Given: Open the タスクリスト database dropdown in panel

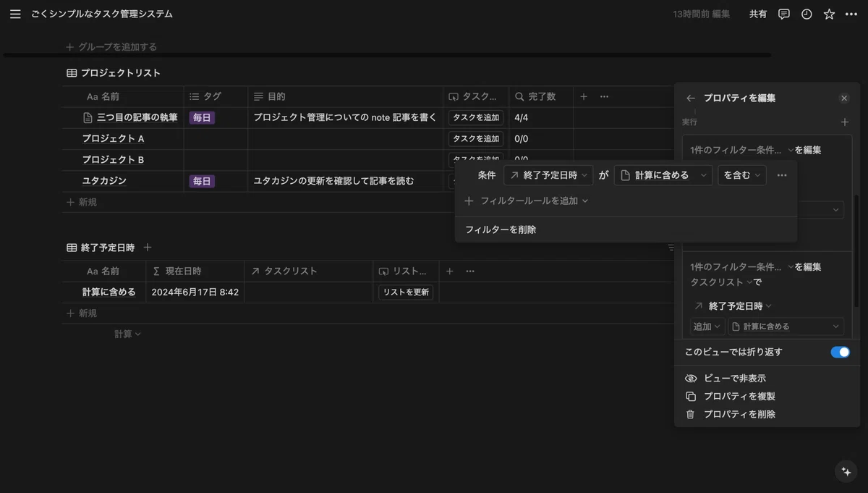Looking at the screenshot, I should (x=721, y=282).
